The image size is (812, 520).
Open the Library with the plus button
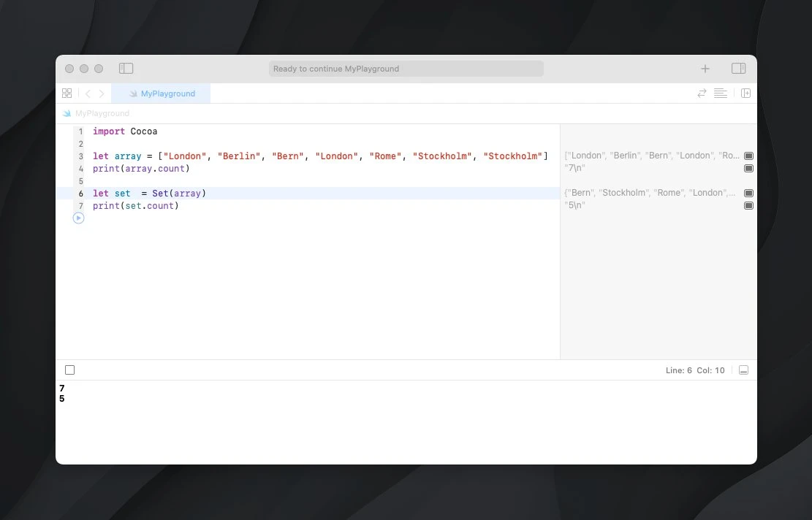click(705, 69)
